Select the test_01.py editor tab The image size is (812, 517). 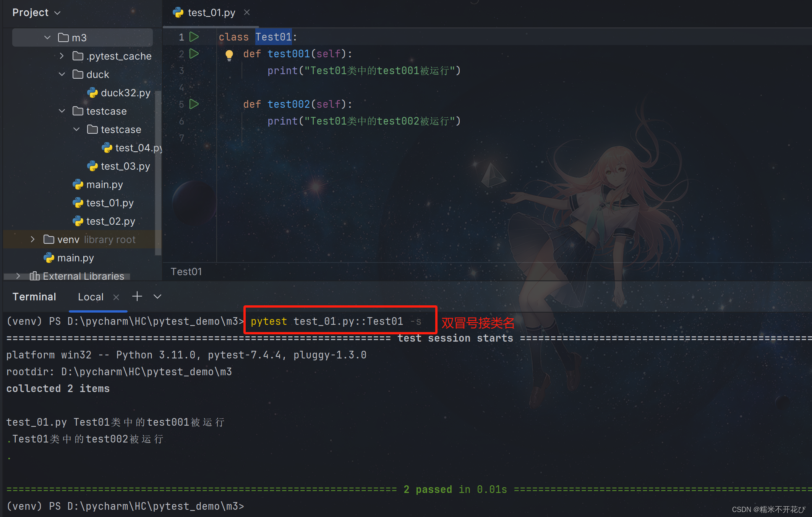pyautogui.click(x=211, y=13)
